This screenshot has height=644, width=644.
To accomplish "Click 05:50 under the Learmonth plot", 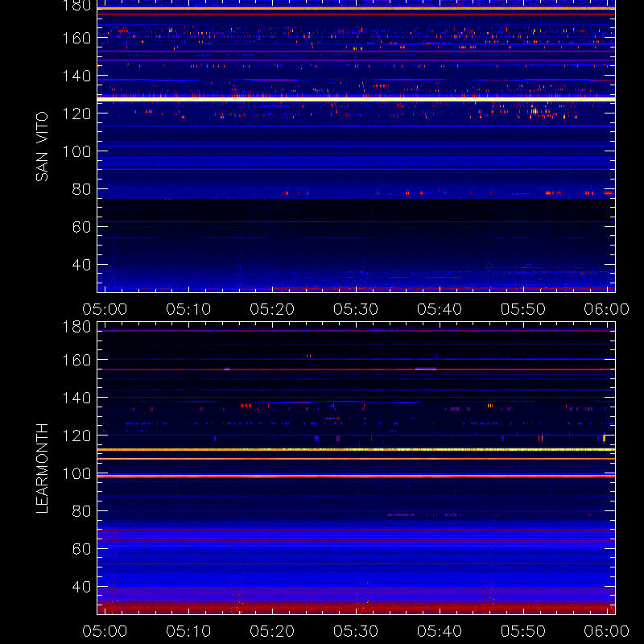I will click(x=523, y=631).
